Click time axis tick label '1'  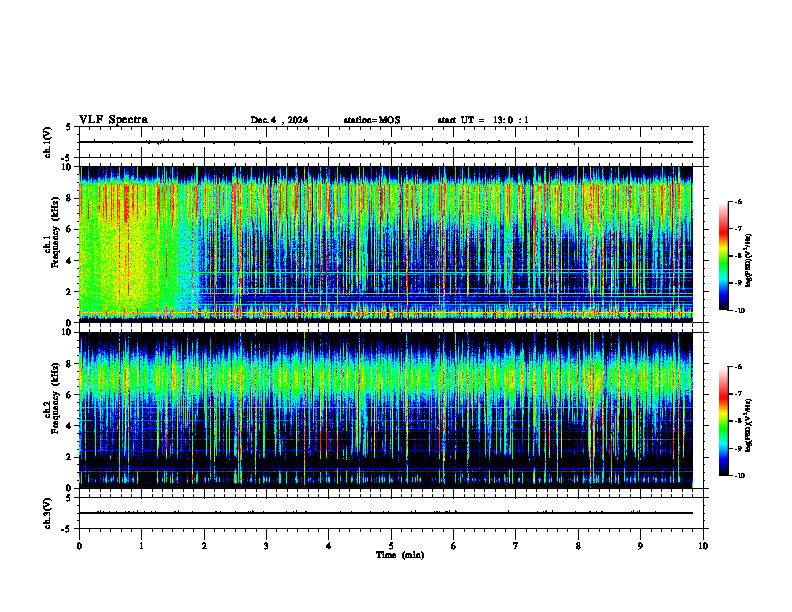pyautogui.click(x=141, y=546)
